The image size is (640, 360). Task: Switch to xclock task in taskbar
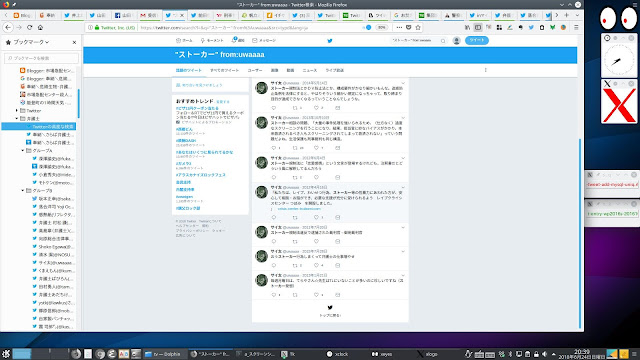pyautogui.click(x=338, y=354)
